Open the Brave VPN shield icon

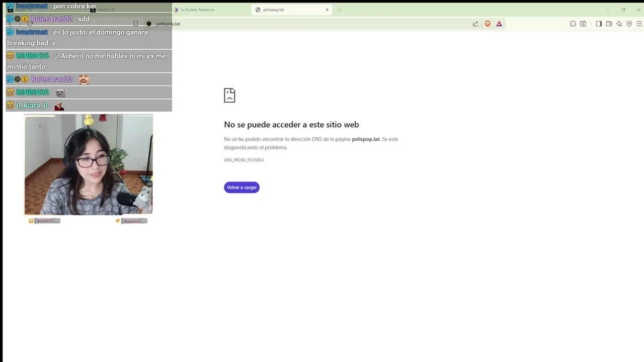click(629, 24)
